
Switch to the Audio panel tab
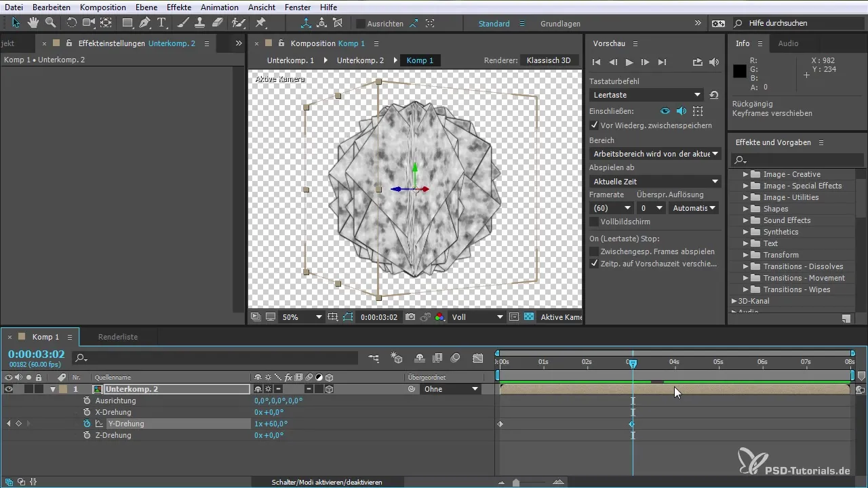788,43
